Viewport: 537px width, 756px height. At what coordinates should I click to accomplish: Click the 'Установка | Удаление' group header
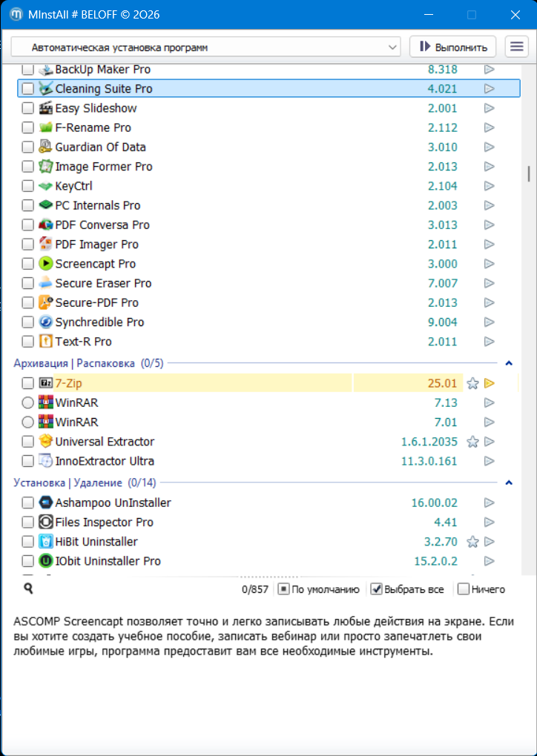pyautogui.click(x=85, y=483)
